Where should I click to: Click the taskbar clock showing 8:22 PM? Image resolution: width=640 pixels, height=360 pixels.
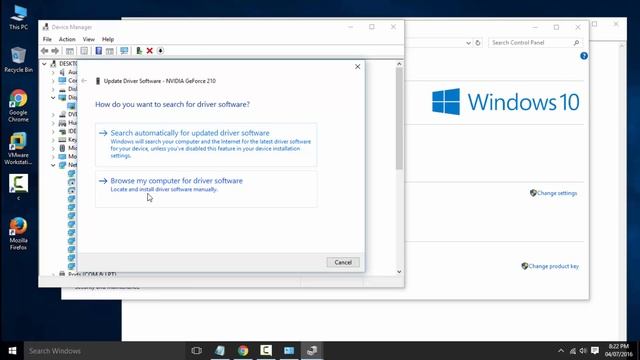(x=618, y=351)
